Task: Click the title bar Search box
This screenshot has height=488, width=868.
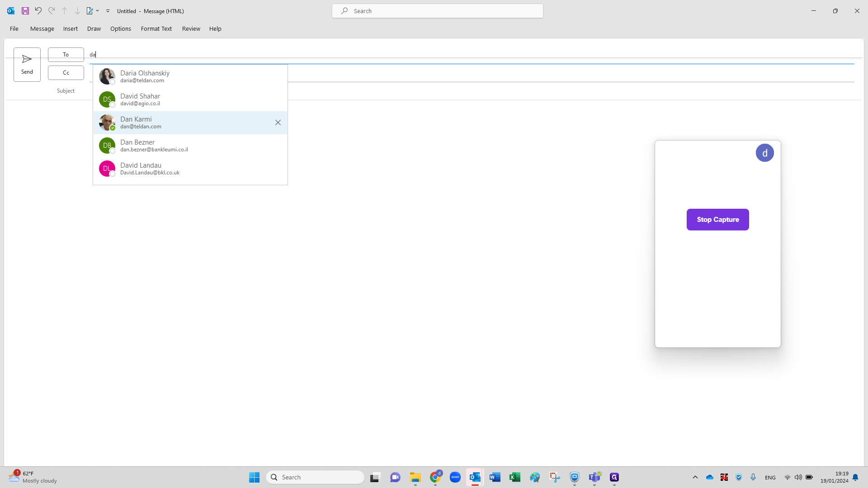Action: 438,11
